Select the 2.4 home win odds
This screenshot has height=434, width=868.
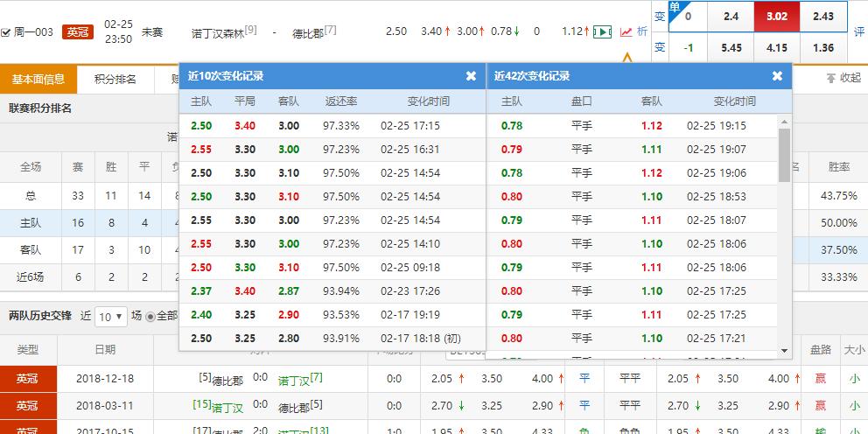click(731, 17)
